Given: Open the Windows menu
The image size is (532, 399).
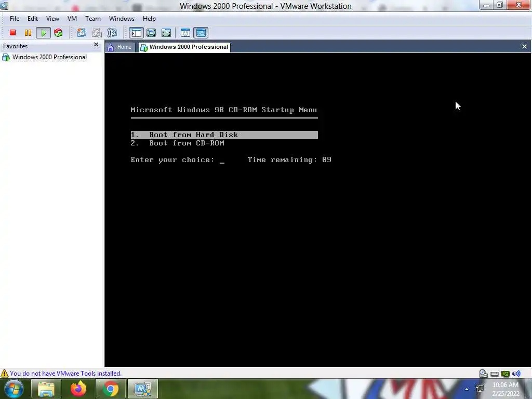Looking at the screenshot, I should pyautogui.click(x=122, y=19).
